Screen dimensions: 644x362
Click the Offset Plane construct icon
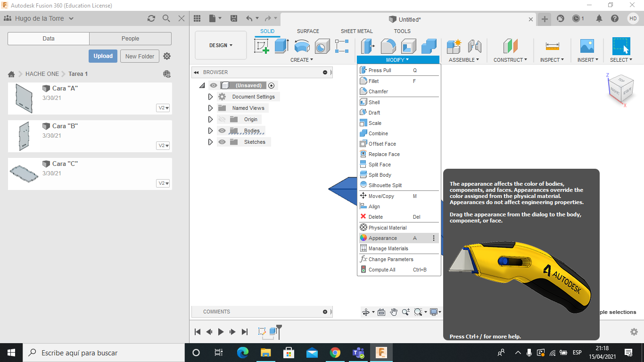click(511, 46)
